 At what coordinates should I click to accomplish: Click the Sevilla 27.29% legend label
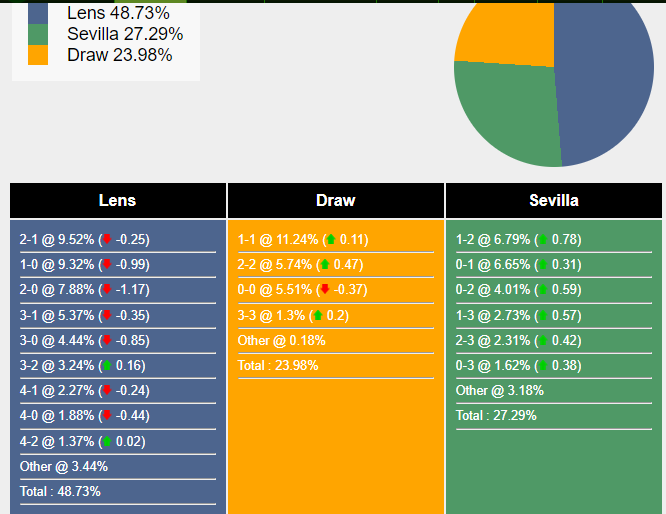coord(125,34)
